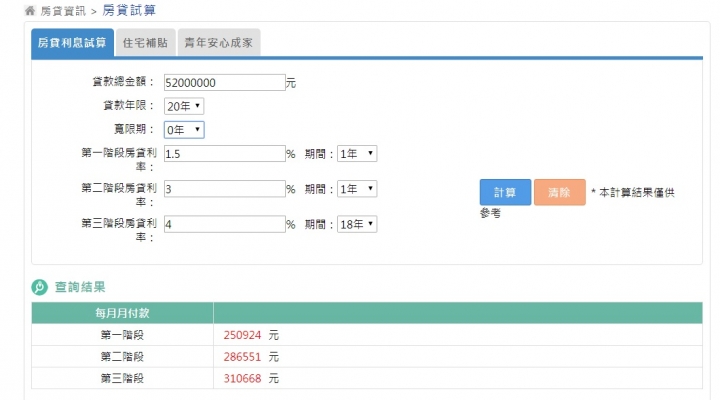This screenshot has height=400, width=720.
Task: Click the 貸款年限 label
Action: tap(128, 106)
